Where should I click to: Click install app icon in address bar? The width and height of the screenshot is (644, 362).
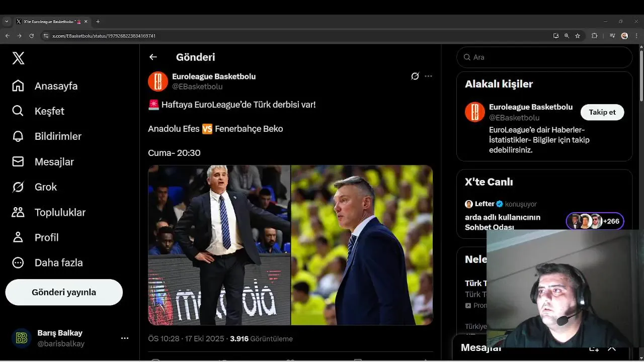(556, 36)
